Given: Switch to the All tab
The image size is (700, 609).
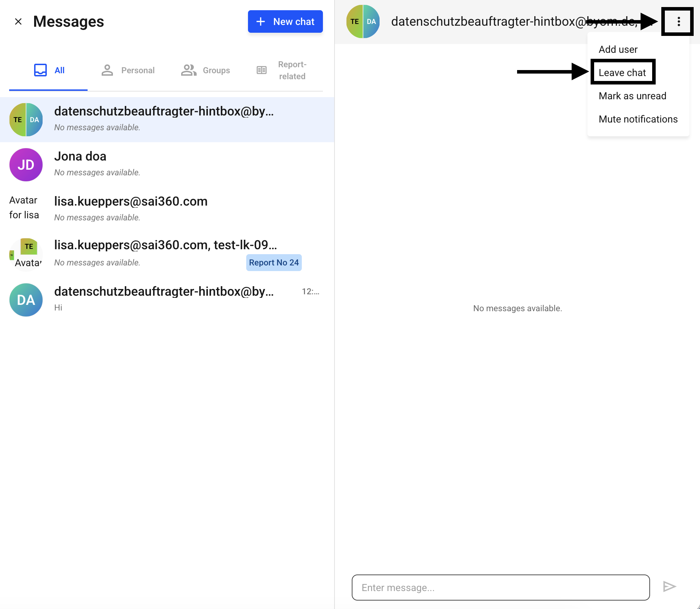Looking at the screenshot, I should point(49,70).
